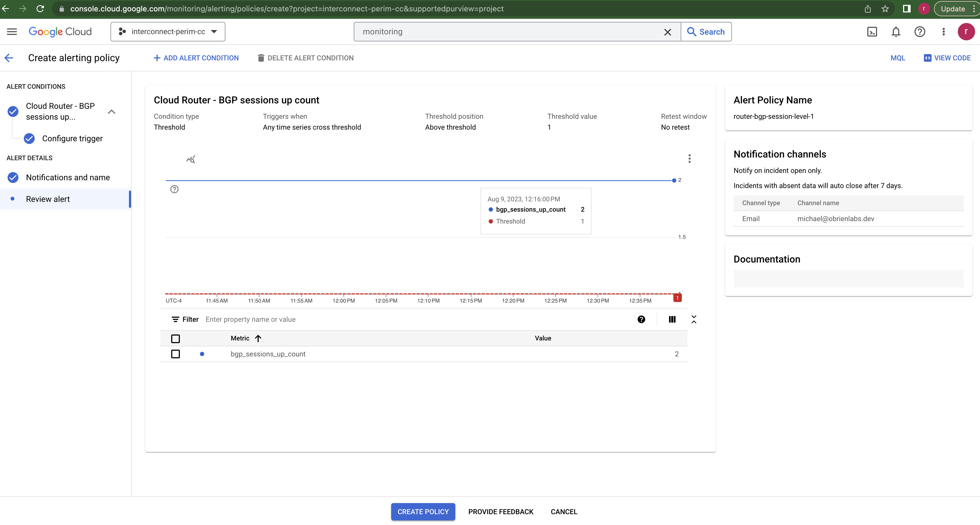980x525 pixels.
Task: Select the Review alert step
Action: click(x=48, y=199)
